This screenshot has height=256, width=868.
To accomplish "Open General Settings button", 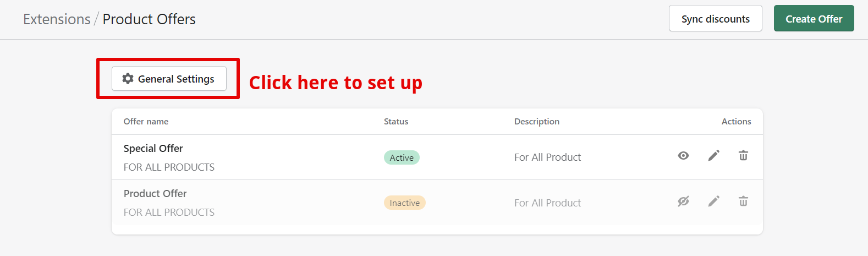I will coord(169,79).
